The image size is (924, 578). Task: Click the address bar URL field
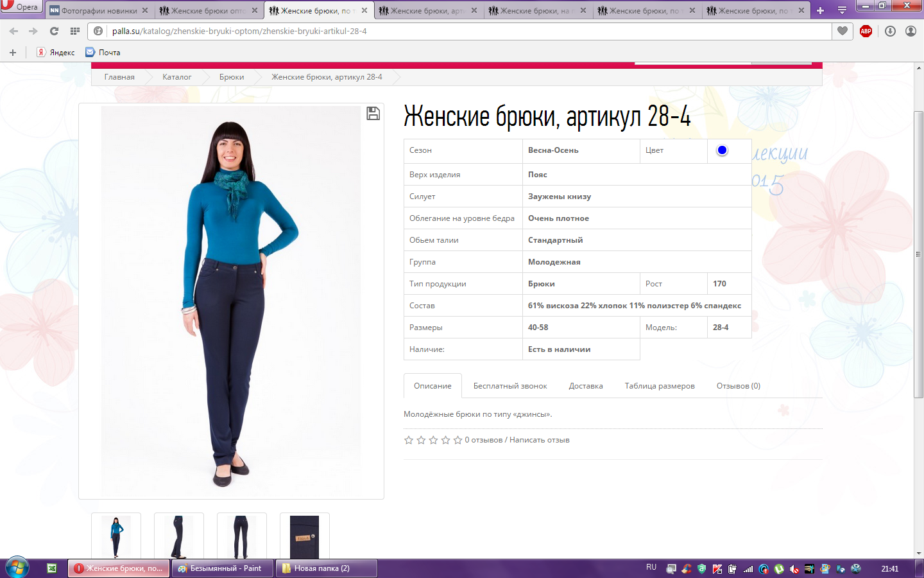468,31
